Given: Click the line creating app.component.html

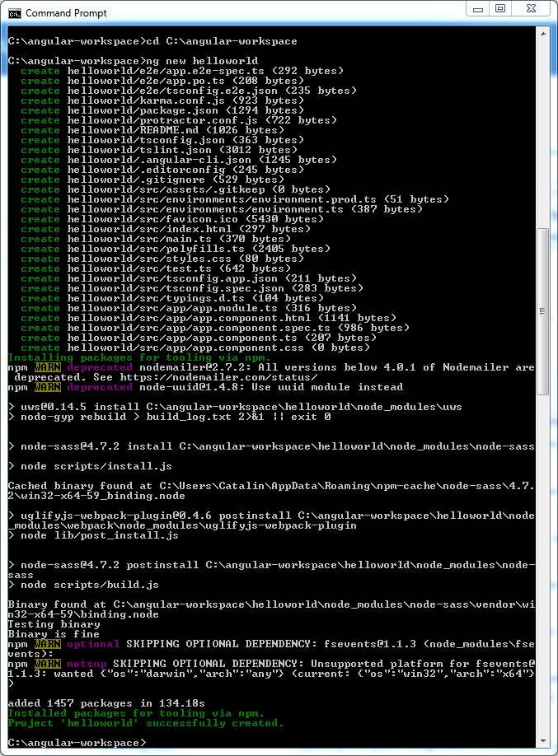Looking at the screenshot, I should tap(209, 318).
